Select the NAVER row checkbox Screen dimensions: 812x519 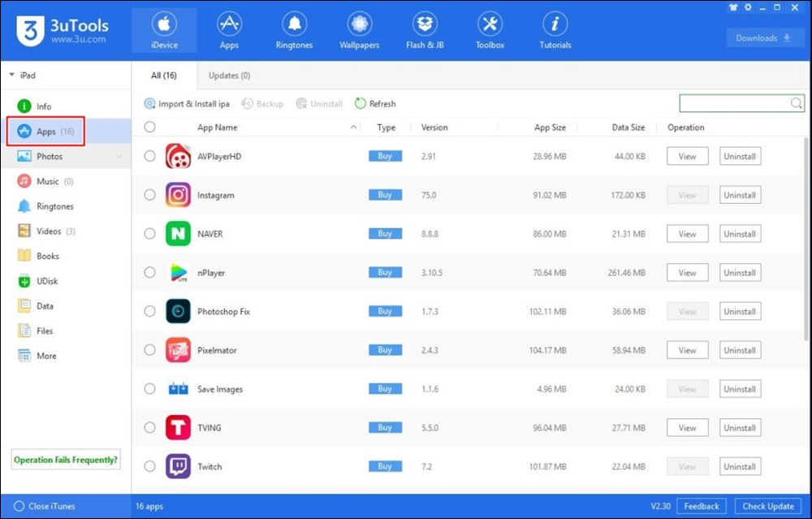(x=149, y=234)
